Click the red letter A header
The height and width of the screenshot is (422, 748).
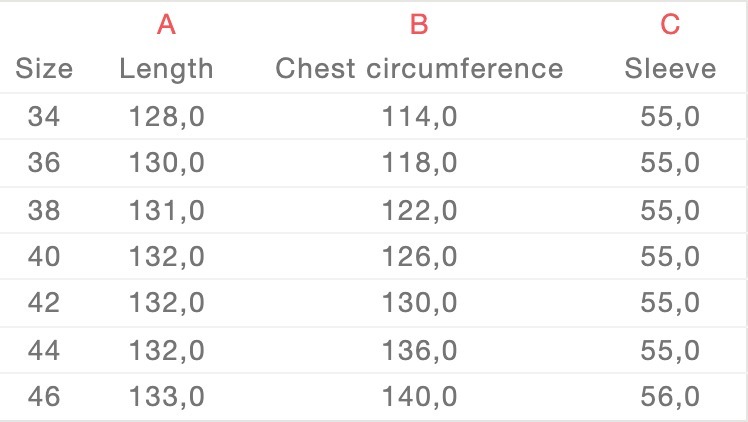click(166, 24)
